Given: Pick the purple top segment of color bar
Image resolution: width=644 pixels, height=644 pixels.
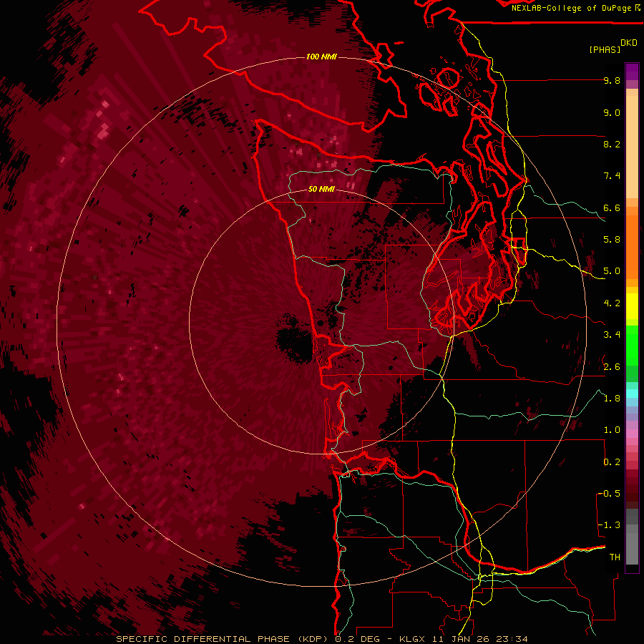Looking at the screenshot, I should pyautogui.click(x=632, y=72).
